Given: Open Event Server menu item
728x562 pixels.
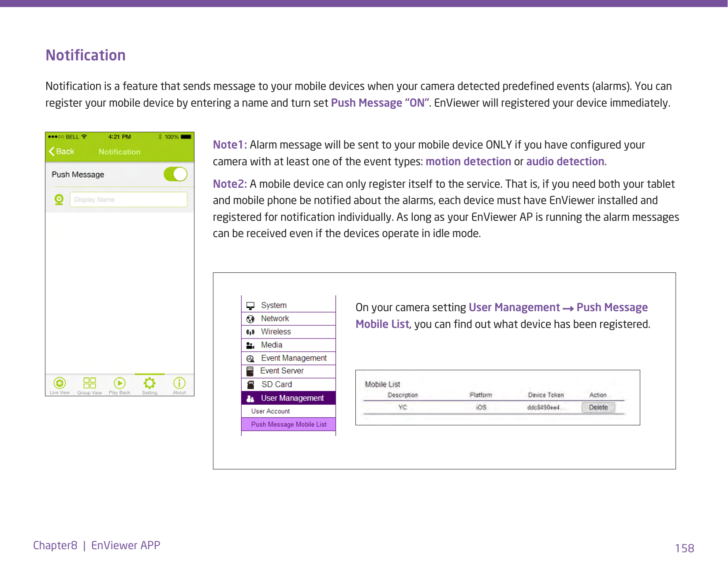Looking at the screenshot, I should click(288, 371).
